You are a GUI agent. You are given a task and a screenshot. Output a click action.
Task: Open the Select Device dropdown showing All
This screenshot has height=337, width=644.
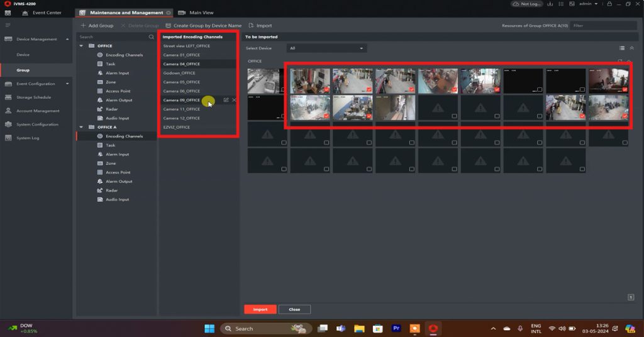click(326, 48)
